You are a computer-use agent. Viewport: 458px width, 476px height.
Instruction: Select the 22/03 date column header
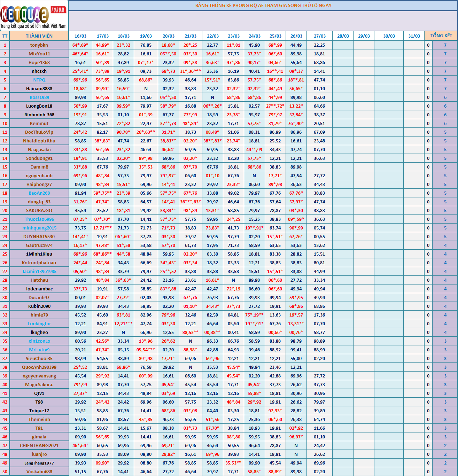[213, 36]
